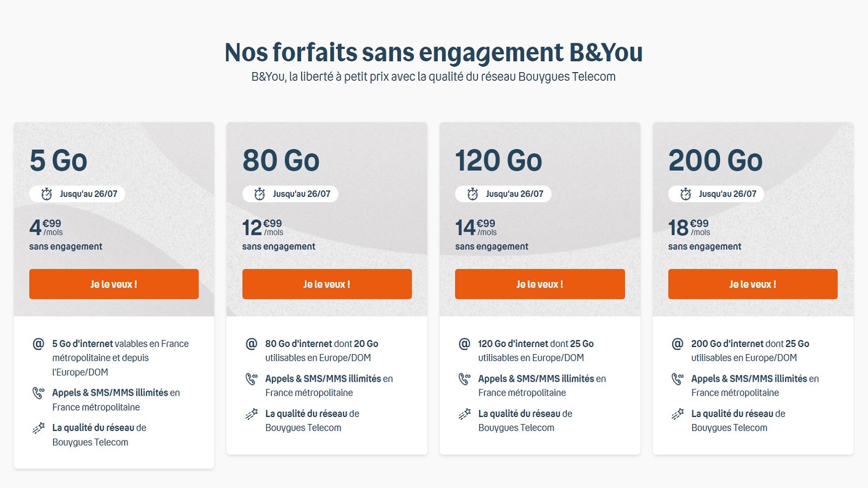Select Je le veux for the 80 Go plan

pos(327,284)
